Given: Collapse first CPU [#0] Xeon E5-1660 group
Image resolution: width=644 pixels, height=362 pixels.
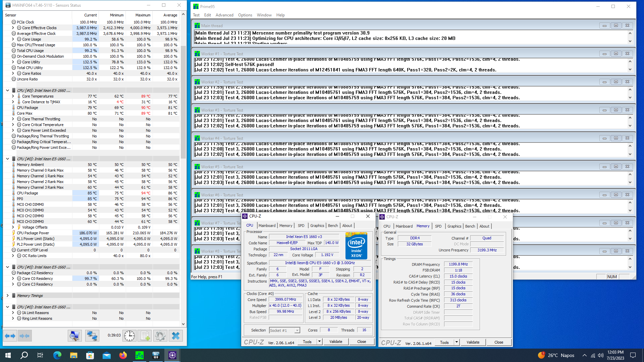Looking at the screenshot, I should click(x=7, y=90).
